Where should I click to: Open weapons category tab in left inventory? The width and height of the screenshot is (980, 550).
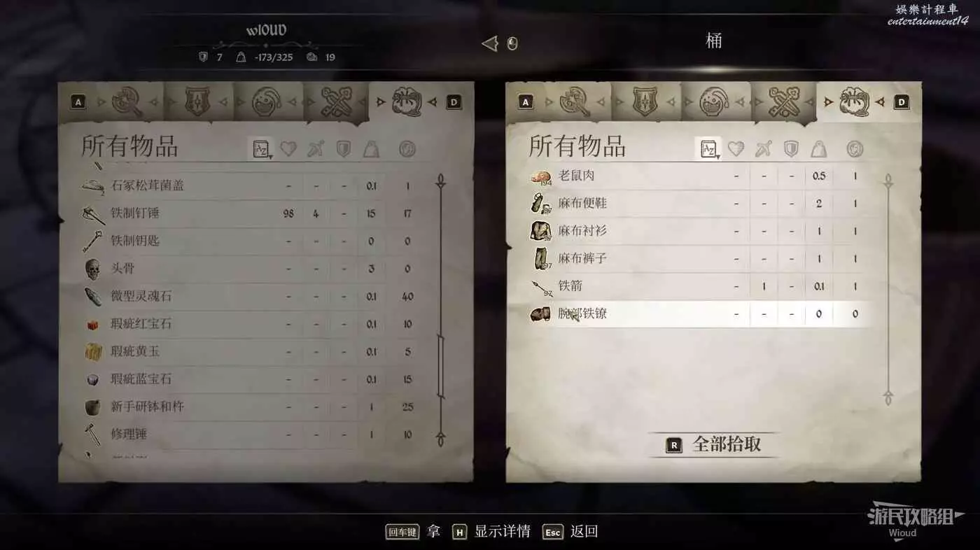(127, 102)
